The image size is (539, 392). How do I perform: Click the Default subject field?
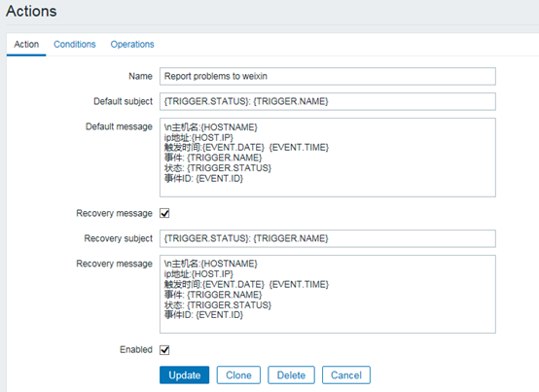[327, 101]
